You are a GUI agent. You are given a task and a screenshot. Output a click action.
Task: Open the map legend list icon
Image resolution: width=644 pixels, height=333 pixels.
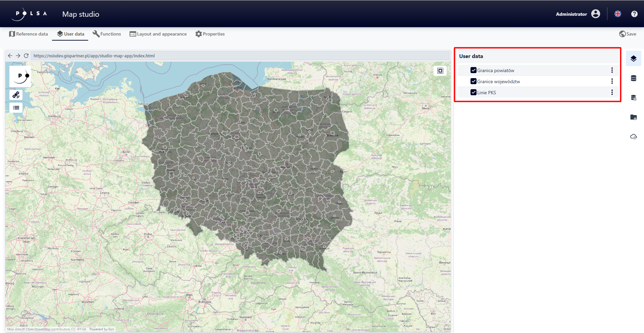coord(16,108)
